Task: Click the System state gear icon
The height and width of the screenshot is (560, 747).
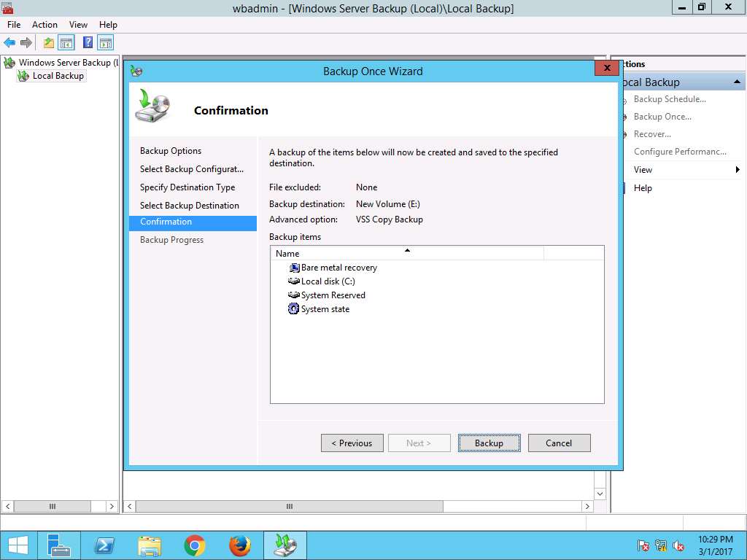Action: pyautogui.click(x=294, y=309)
